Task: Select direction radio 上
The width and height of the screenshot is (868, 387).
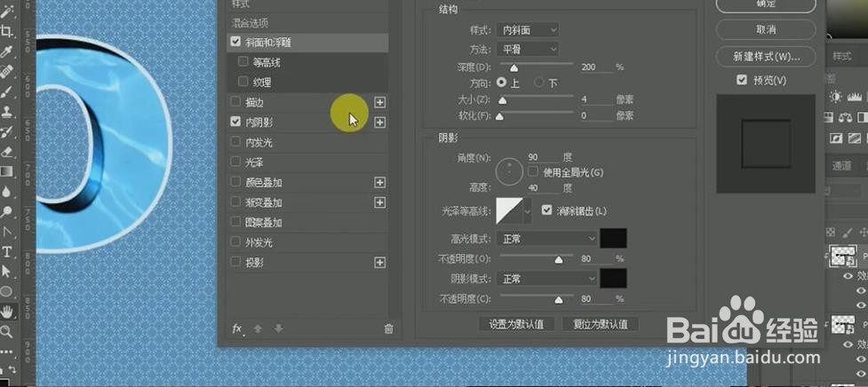Action: (x=502, y=83)
